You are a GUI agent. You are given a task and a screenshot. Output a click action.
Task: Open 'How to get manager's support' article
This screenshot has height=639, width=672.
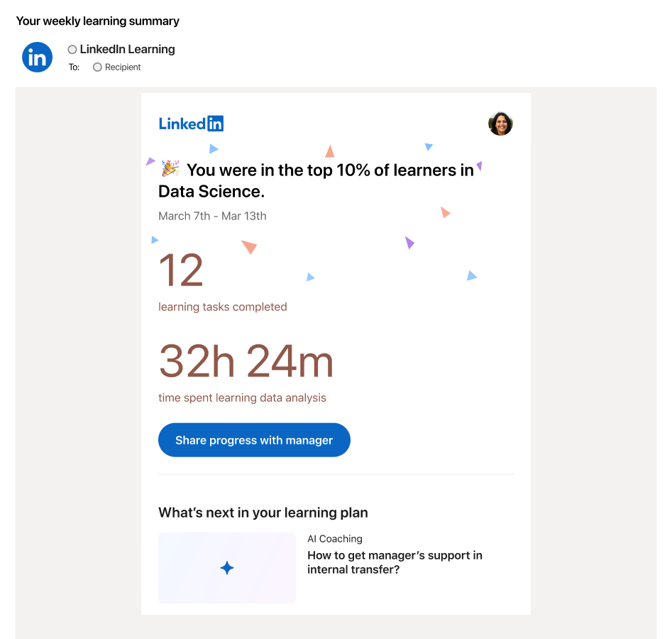pyautogui.click(x=395, y=562)
